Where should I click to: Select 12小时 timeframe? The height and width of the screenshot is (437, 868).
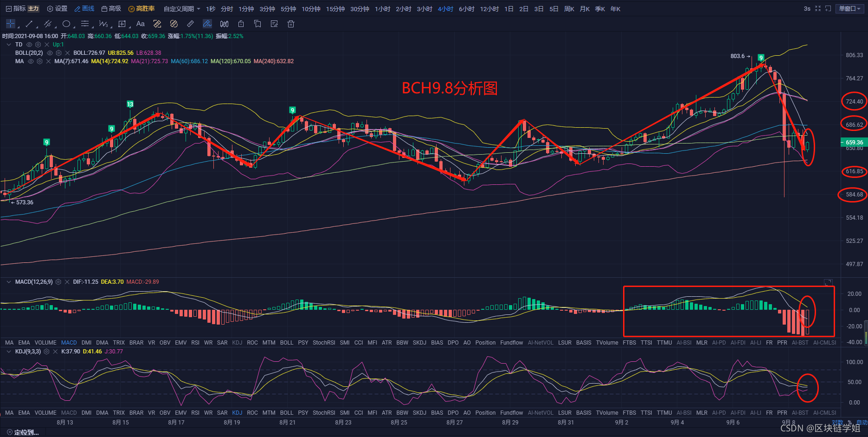489,9
